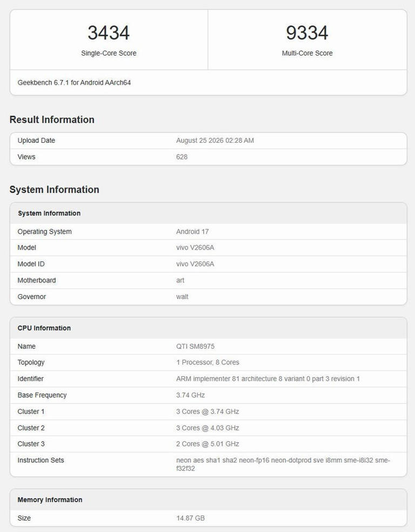Click the multi-core score value 9334

(307, 33)
